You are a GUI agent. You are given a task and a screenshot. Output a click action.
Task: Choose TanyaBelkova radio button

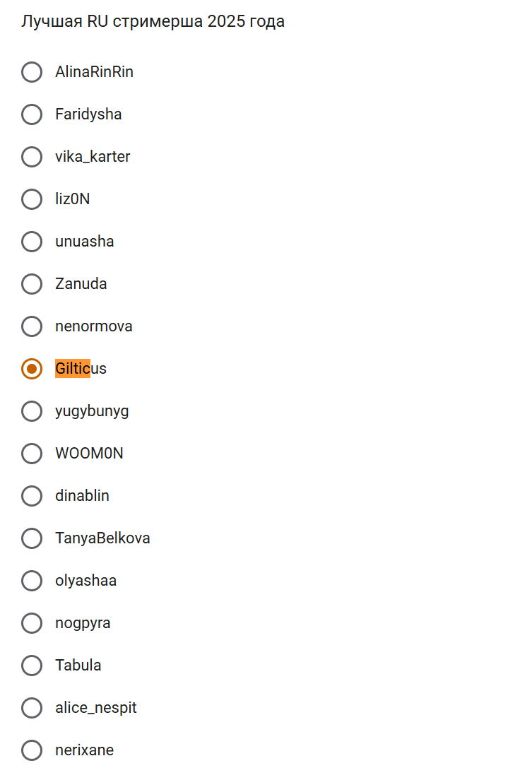click(32, 538)
